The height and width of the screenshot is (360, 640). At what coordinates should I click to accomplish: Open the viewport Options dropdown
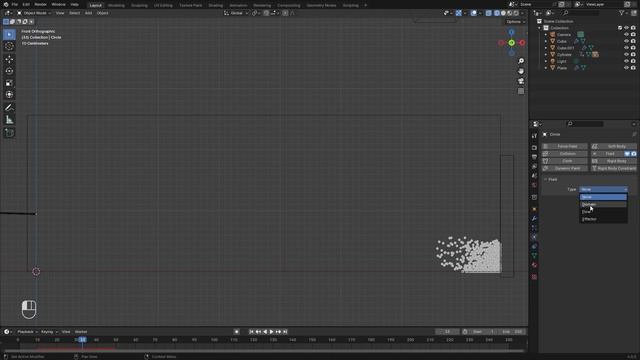point(516,22)
